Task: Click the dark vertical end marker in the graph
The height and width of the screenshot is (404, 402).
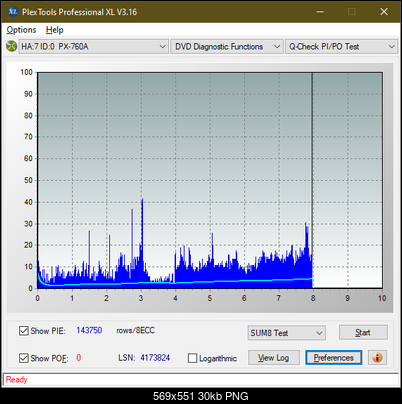Action: coord(312,180)
